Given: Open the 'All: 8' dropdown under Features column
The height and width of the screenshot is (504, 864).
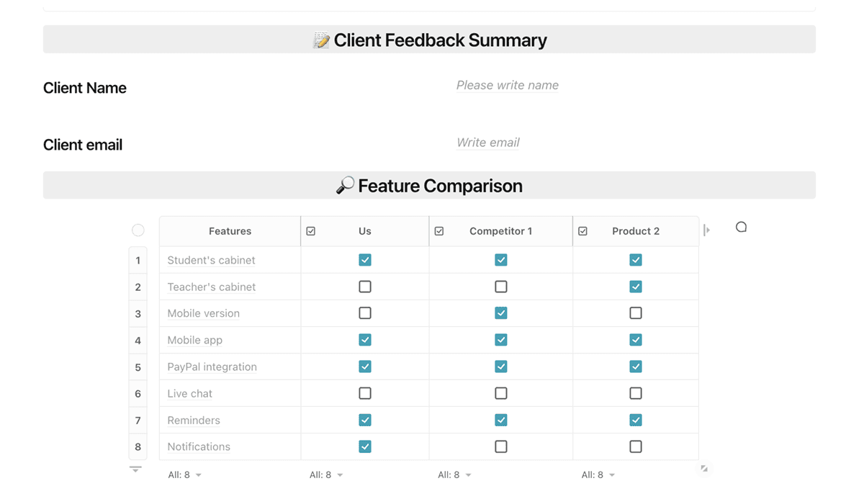Looking at the screenshot, I should [185, 475].
